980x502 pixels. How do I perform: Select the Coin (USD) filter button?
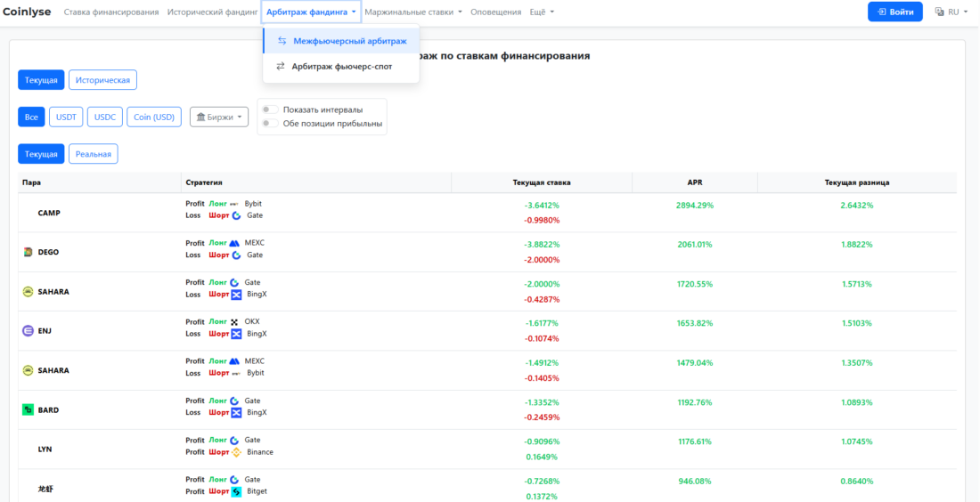(154, 117)
